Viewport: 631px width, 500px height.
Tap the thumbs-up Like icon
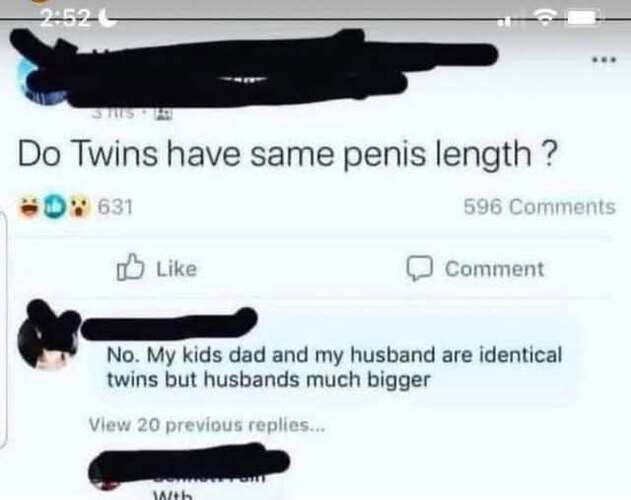click(x=130, y=267)
